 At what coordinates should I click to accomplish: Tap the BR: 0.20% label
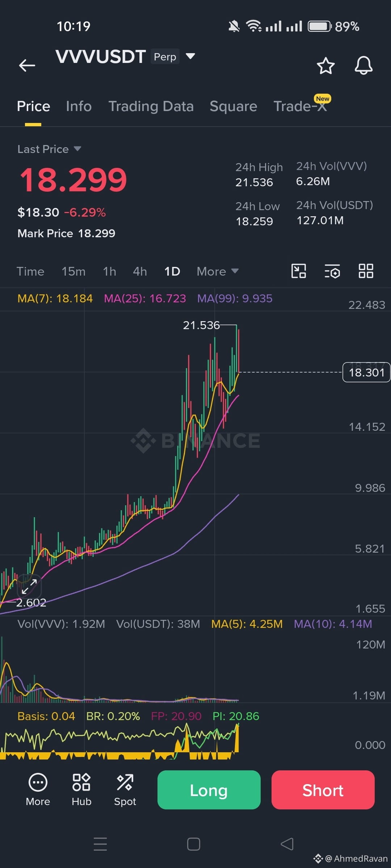click(113, 716)
